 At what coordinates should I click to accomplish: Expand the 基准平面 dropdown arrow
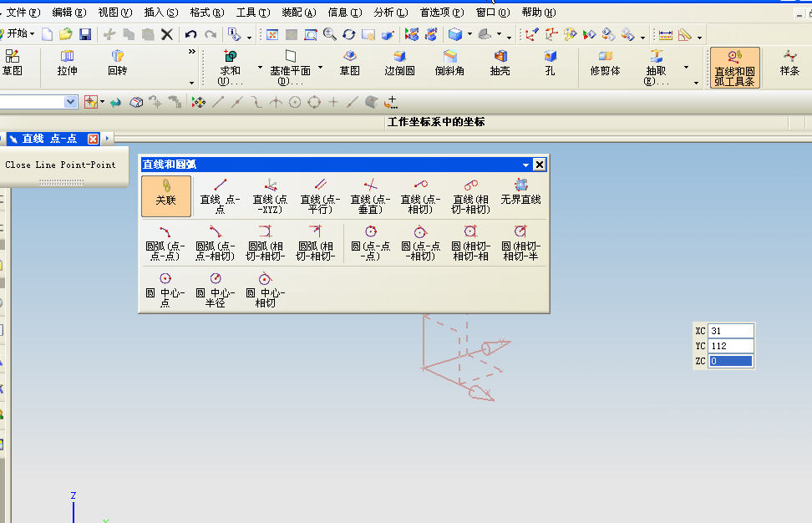pos(321,68)
